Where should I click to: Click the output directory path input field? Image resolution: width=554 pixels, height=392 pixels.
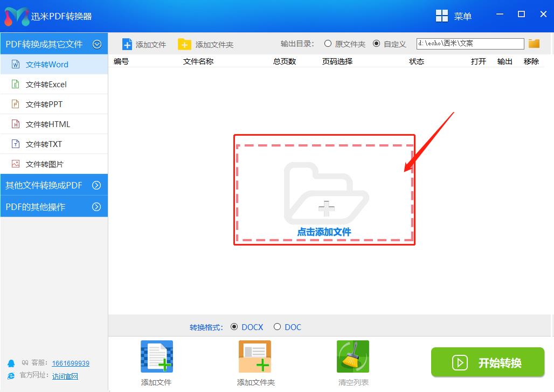point(469,44)
